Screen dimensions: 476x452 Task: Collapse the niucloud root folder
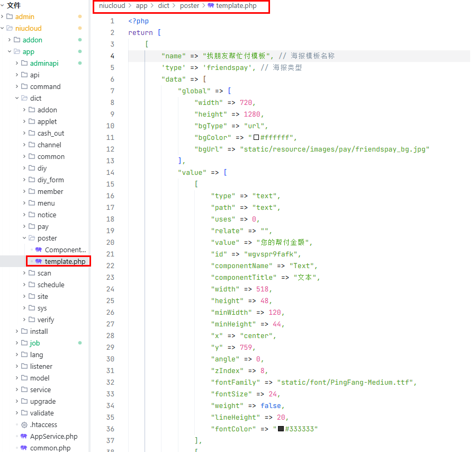[x=3, y=28]
